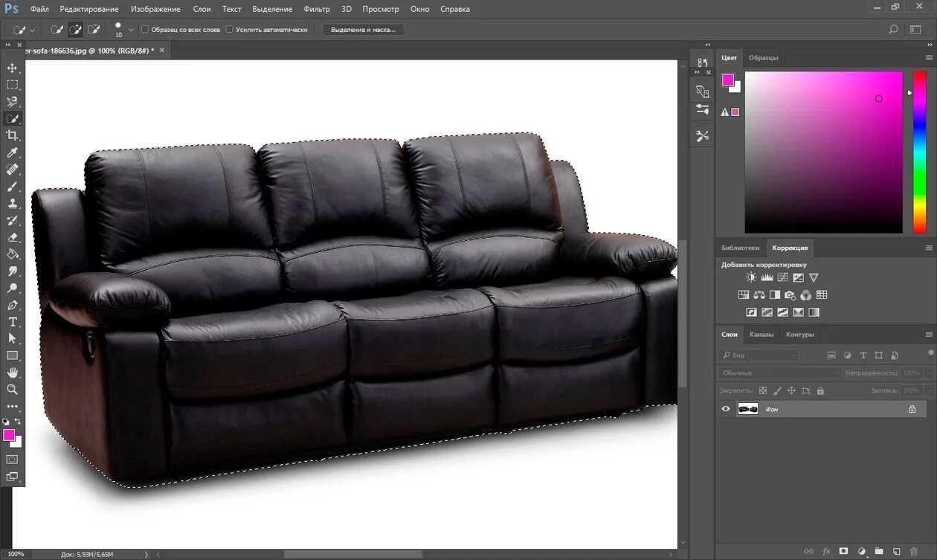Select the Eraser tool
Image resolution: width=937 pixels, height=560 pixels.
coord(12,237)
